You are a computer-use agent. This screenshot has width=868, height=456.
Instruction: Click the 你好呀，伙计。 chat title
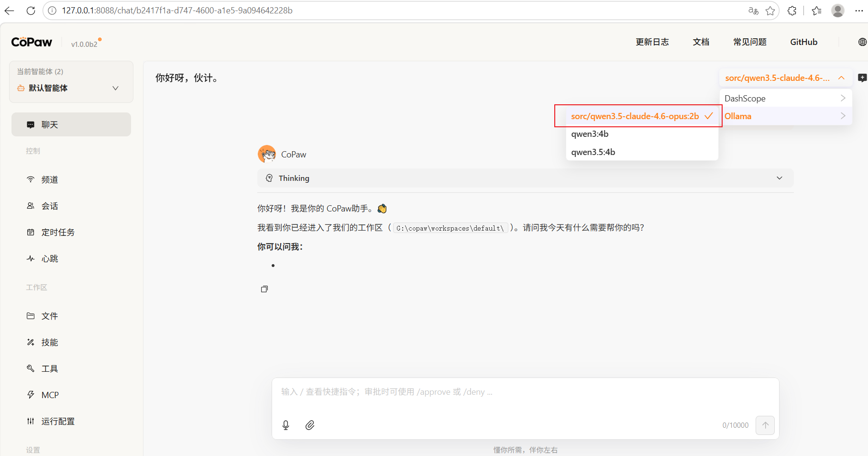[187, 78]
